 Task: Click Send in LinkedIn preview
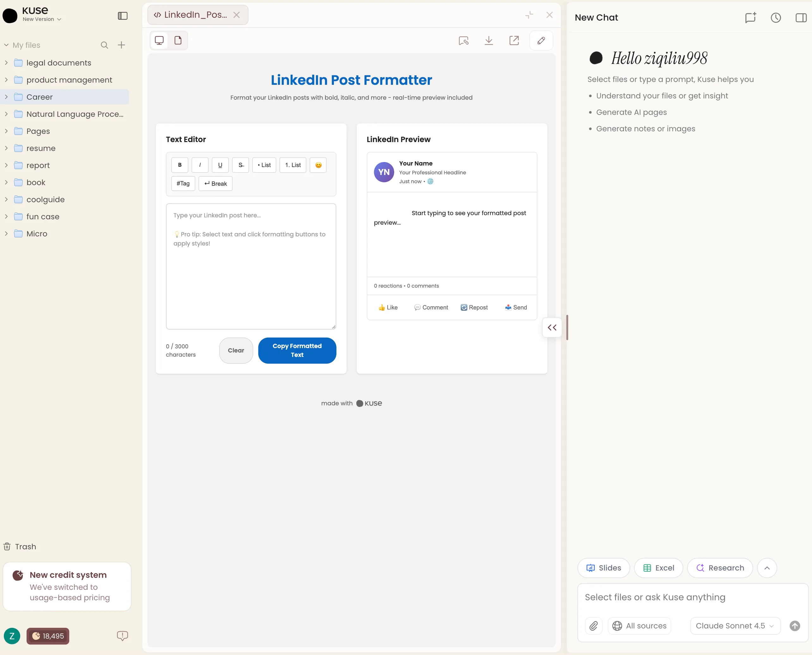point(516,308)
